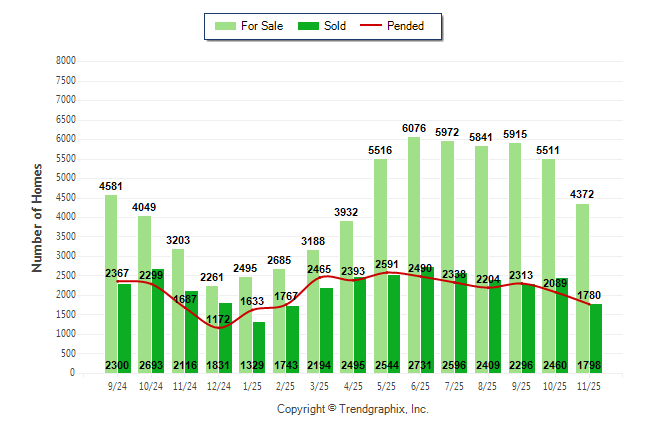Click the 3/25 x-axis month label
This screenshot has height=434, width=646.
click(319, 386)
